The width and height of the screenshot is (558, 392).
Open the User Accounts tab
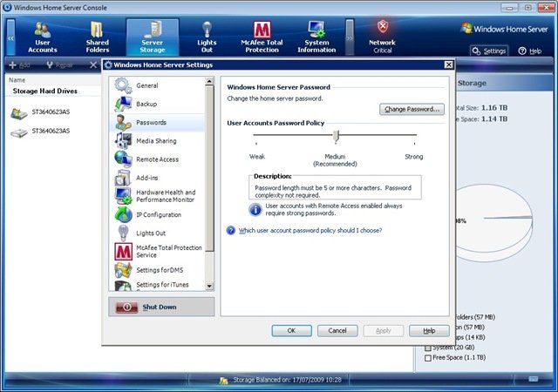43,37
